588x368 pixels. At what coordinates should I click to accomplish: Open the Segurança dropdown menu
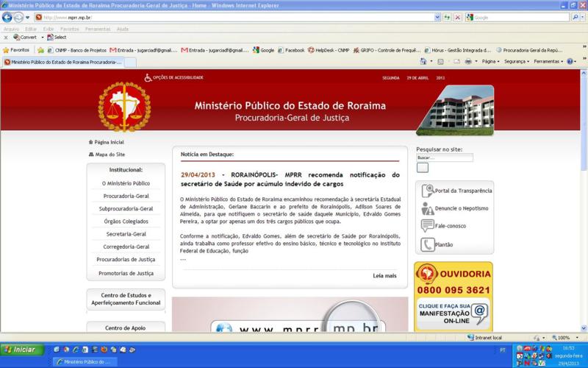click(x=517, y=61)
